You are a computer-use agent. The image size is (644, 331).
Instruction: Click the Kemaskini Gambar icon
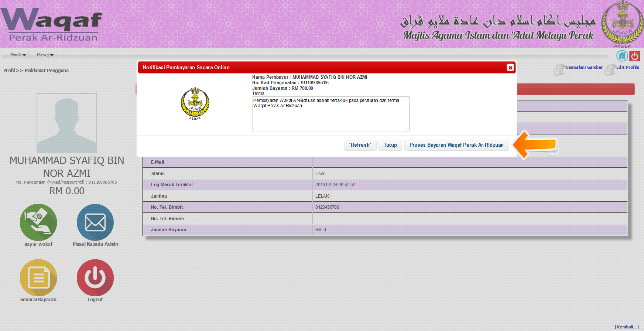click(559, 69)
